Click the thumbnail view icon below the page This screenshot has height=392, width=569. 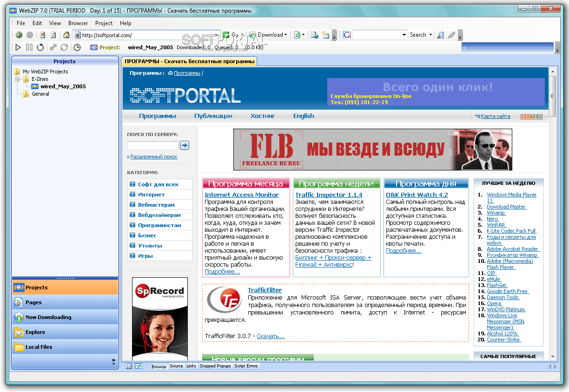[x=138, y=366]
